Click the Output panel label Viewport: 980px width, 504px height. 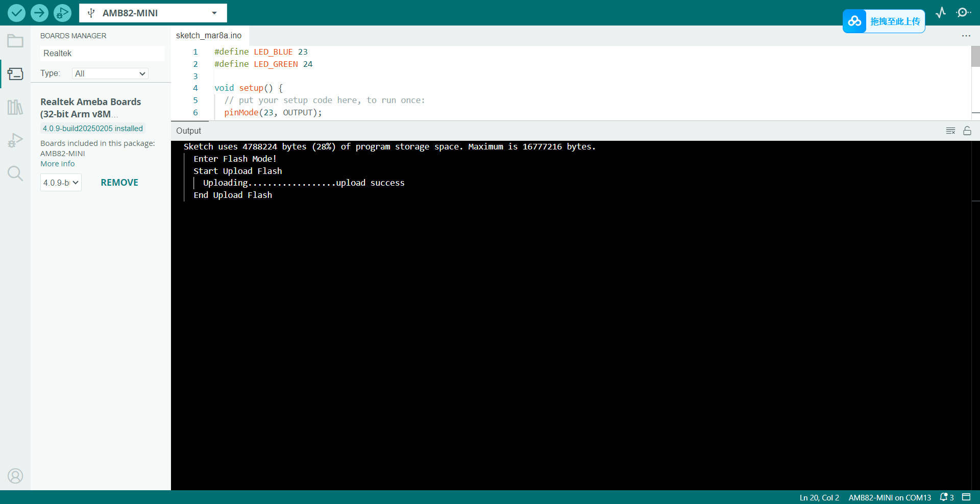[x=188, y=131]
